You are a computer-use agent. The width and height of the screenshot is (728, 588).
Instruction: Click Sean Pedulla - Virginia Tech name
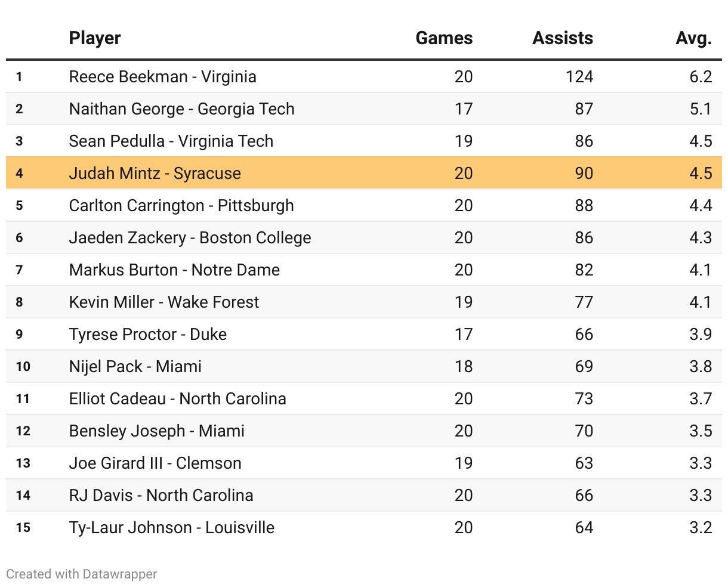point(171,141)
